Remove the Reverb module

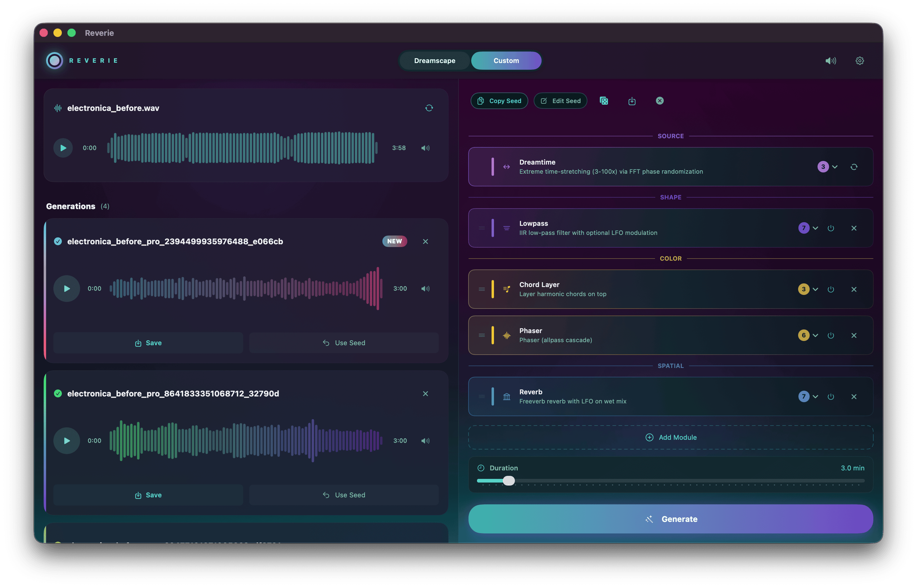coord(854,396)
